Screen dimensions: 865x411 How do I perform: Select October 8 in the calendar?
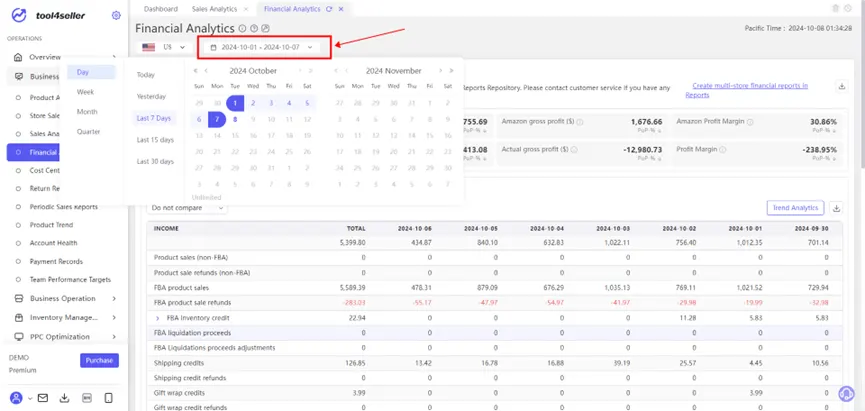[235, 119]
